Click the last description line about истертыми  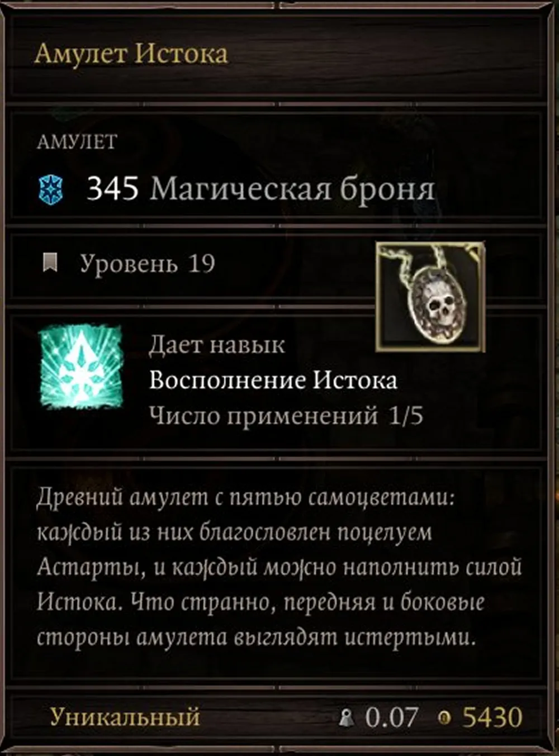coord(256,638)
